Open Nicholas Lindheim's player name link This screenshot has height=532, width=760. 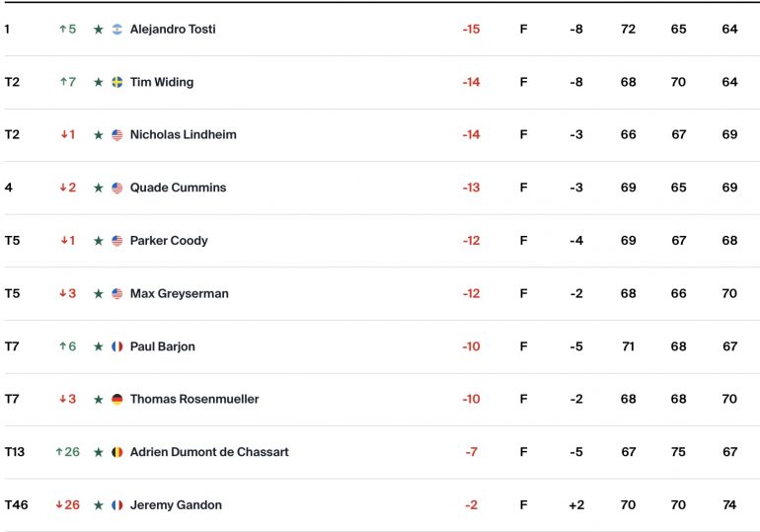(x=184, y=134)
